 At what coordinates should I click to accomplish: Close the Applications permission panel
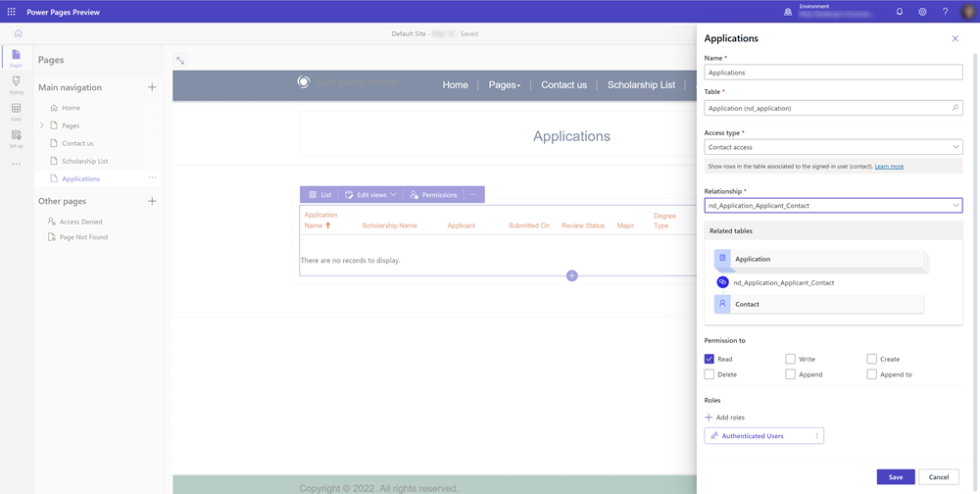point(955,39)
